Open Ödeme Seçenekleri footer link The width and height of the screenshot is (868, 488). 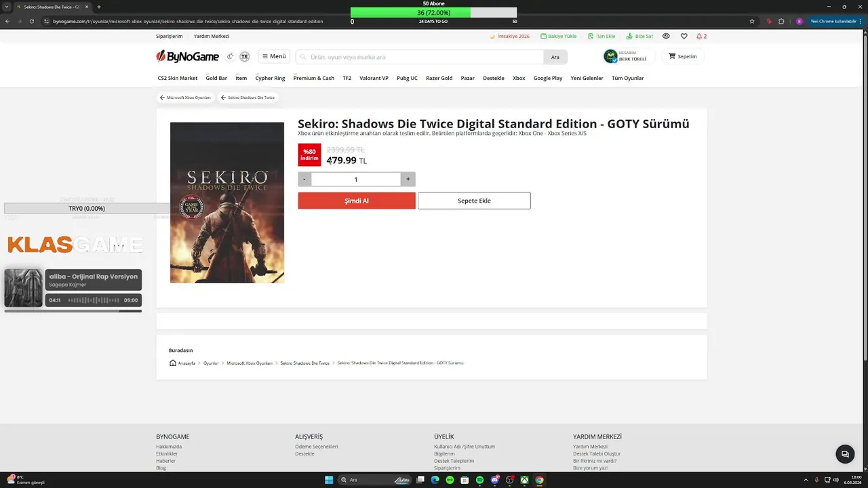pos(317,447)
